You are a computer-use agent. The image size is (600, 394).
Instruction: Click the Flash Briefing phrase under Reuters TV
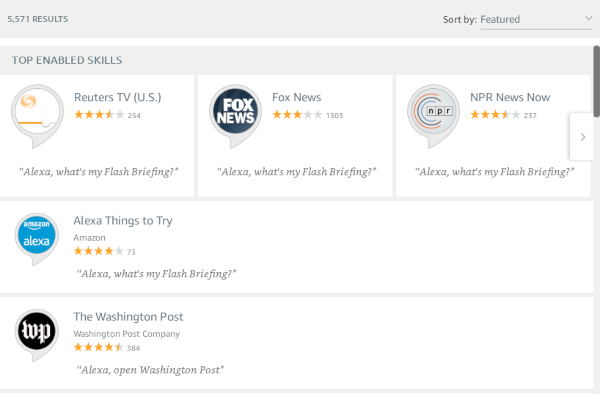click(x=98, y=172)
